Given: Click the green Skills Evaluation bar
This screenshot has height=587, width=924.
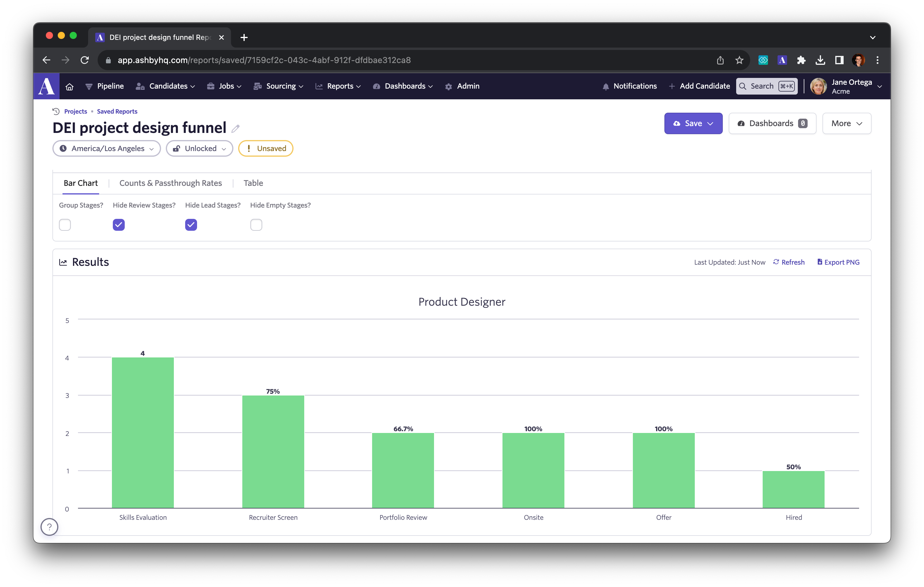Looking at the screenshot, I should coord(143,432).
